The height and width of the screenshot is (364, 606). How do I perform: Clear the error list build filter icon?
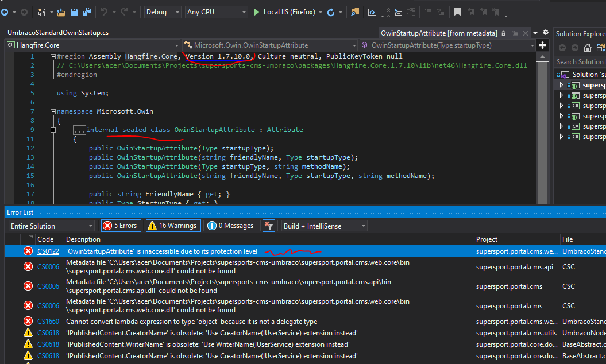pyautogui.click(x=268, y=226)
